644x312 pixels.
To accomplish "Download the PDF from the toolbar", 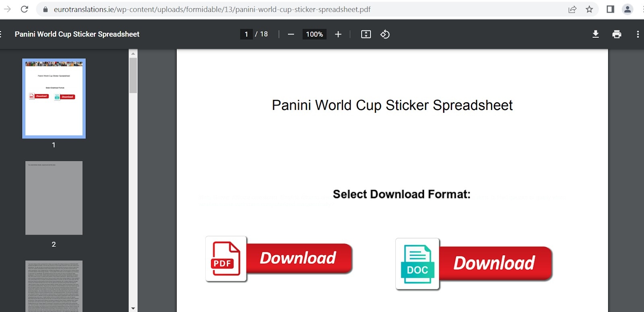I will coord(596,34).
